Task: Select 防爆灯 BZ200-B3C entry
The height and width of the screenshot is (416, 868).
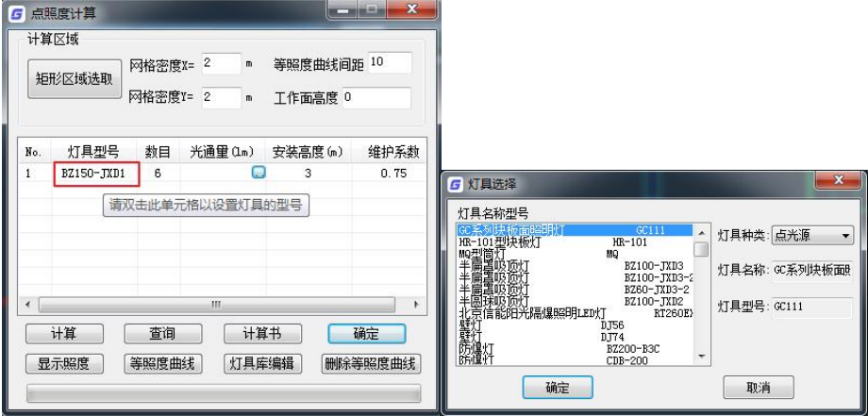Action: click(576, 349)
